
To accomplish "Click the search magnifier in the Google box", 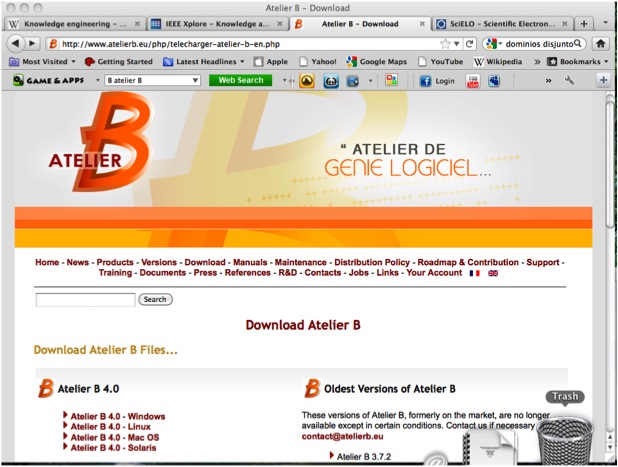I will click(577, 43).
